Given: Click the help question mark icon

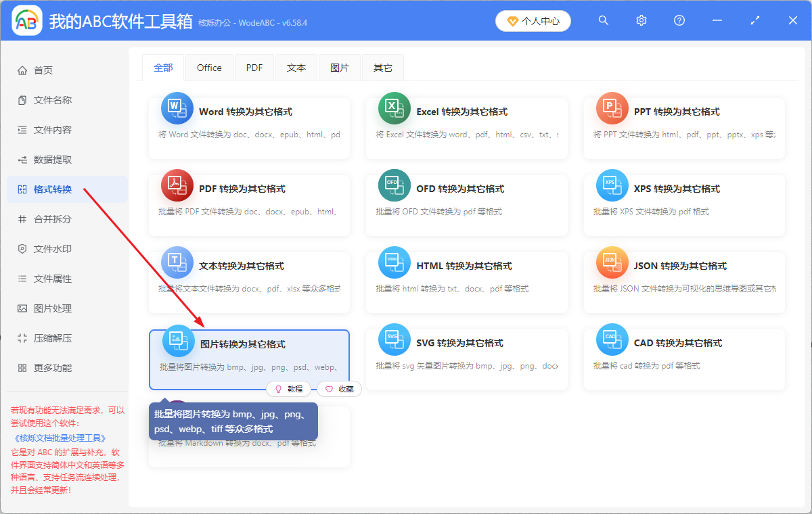Looking at the screenshot, I should pos(679,21).
